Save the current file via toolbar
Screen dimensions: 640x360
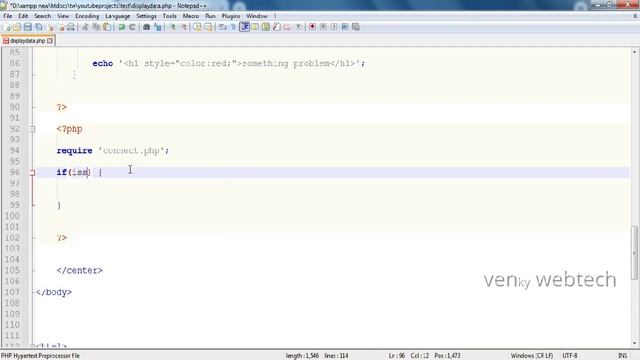click(28, 27)
